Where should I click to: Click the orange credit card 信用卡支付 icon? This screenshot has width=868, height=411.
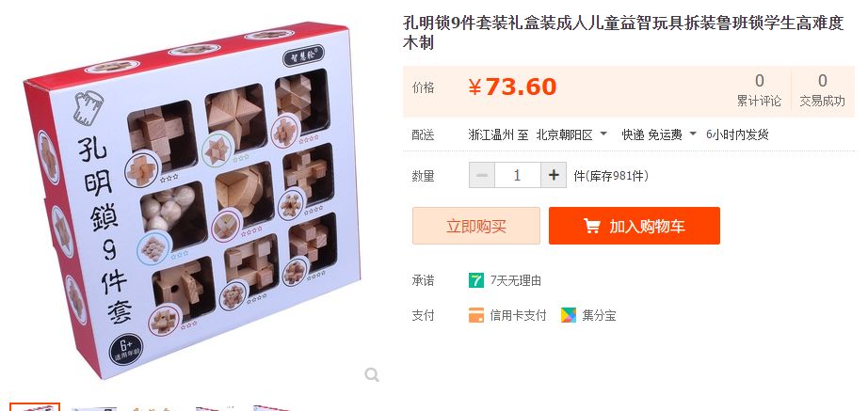tap(476, 315)
